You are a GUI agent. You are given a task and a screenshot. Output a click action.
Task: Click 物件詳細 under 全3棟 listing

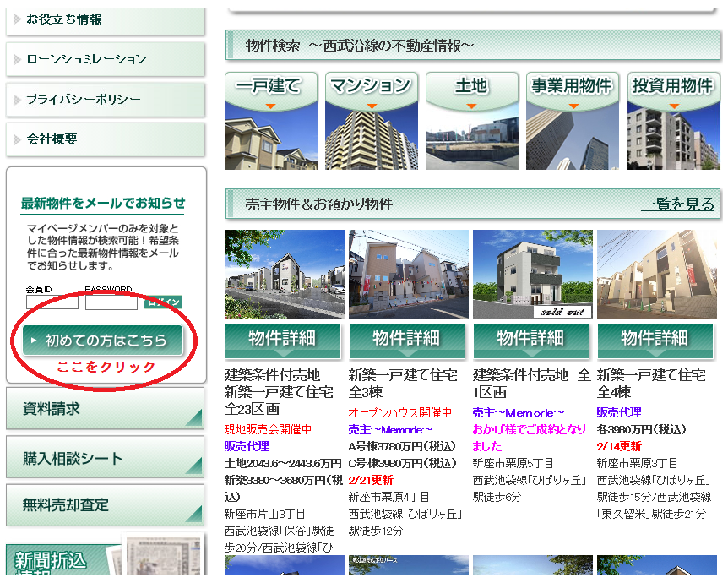pyautogui.click(x=407, y=340)
